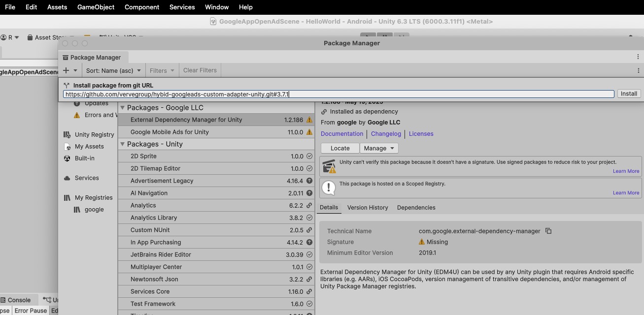Click the Missing signature warning icon
The image size is (644, 315).
tap(422, 242)
